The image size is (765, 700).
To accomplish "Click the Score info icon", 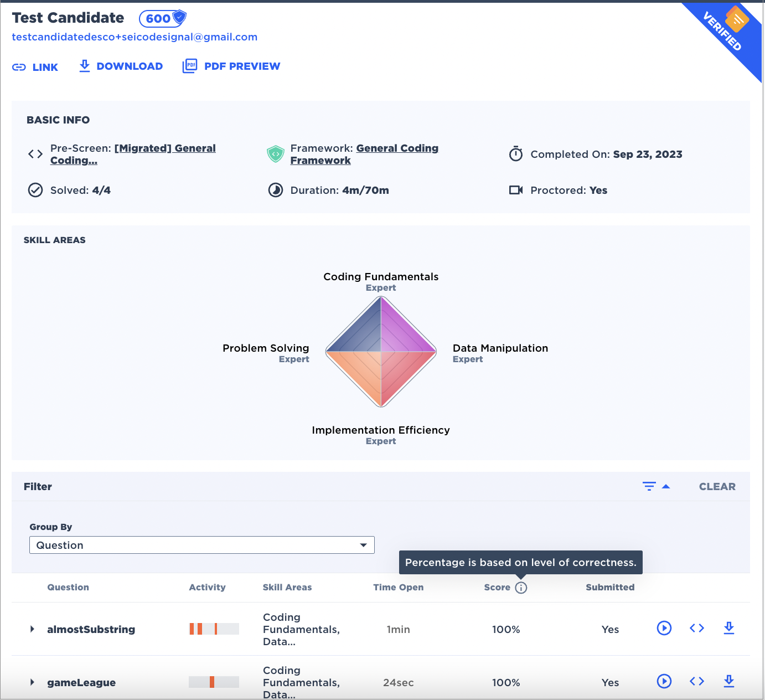I will pos(521,588).
